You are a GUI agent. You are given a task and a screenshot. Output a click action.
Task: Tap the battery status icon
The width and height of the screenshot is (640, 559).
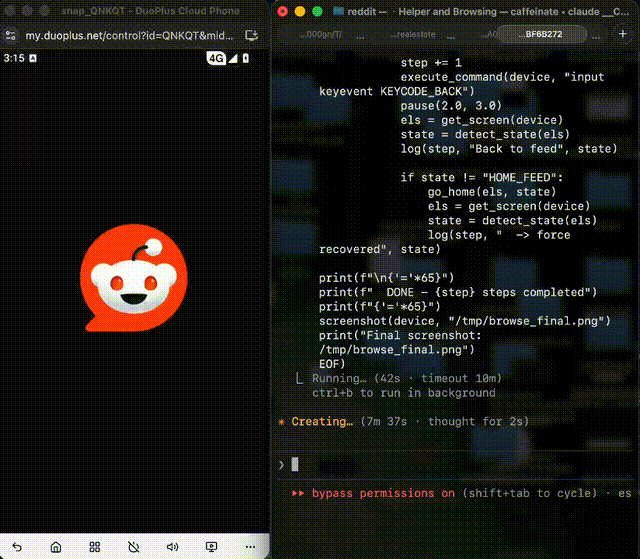point(246,58)
